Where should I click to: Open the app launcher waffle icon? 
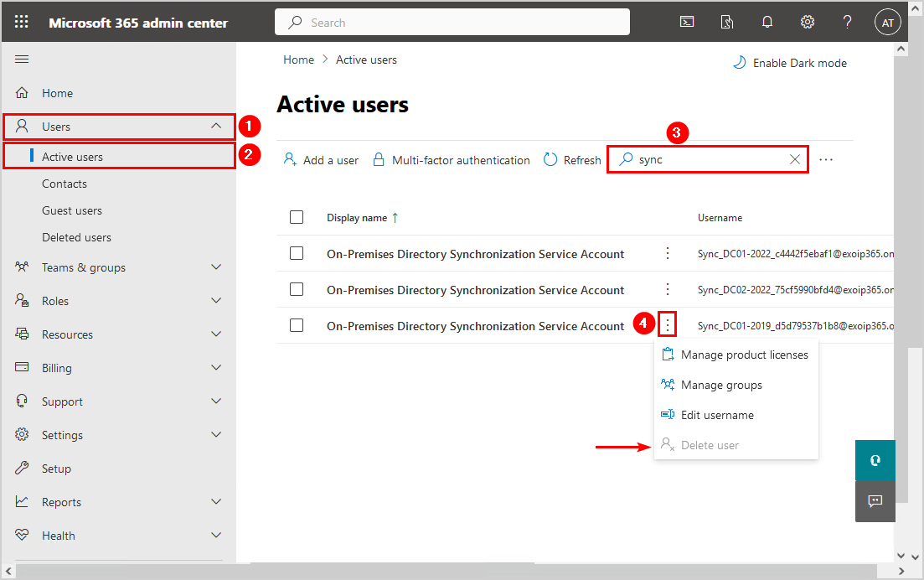22,23
